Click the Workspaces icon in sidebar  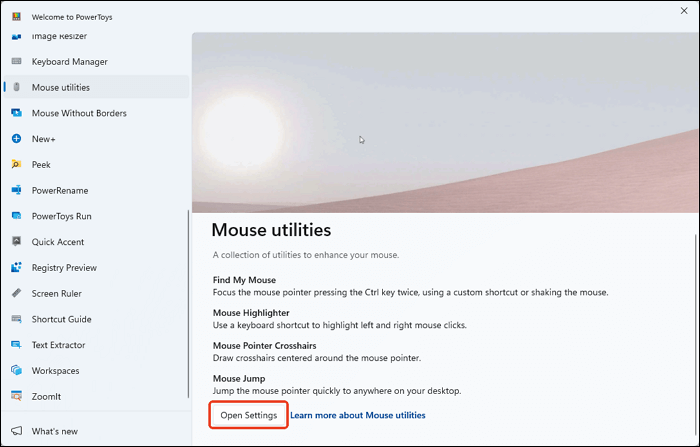tap(17, 370)
